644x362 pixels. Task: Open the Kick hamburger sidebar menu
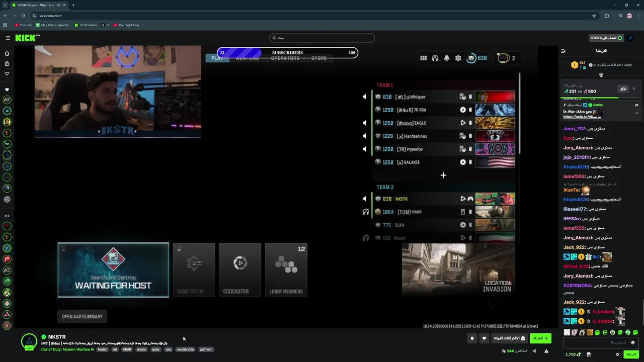coord(8,38)
